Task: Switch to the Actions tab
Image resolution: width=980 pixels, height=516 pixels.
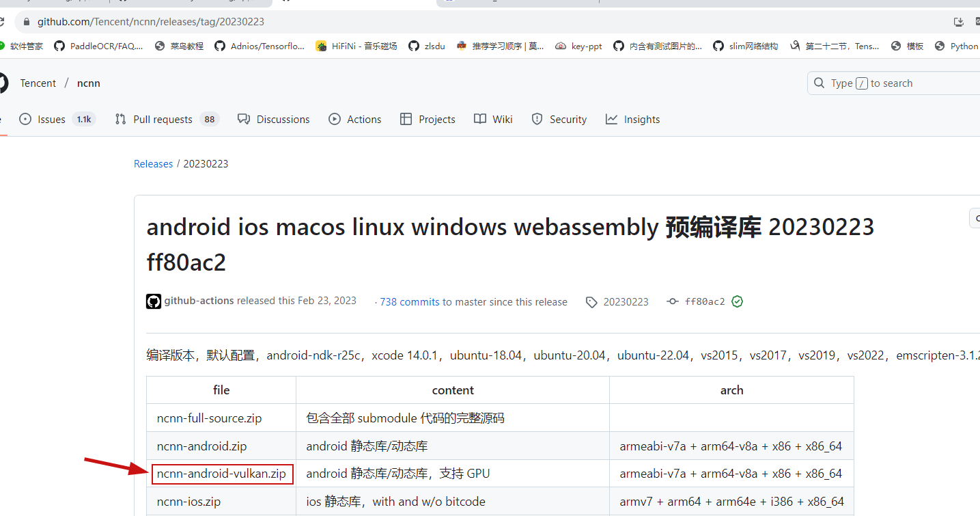Action: tap(355, 119)
